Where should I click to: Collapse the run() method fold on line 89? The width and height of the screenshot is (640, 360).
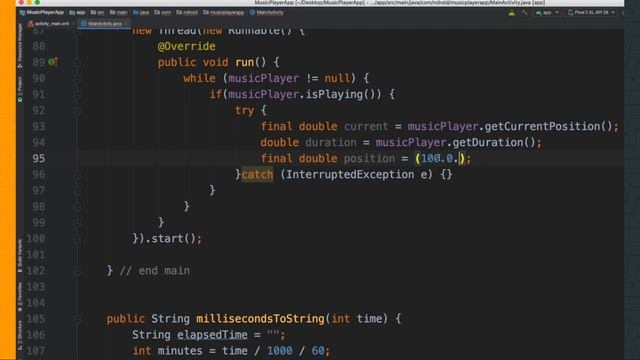coord(77,62)
